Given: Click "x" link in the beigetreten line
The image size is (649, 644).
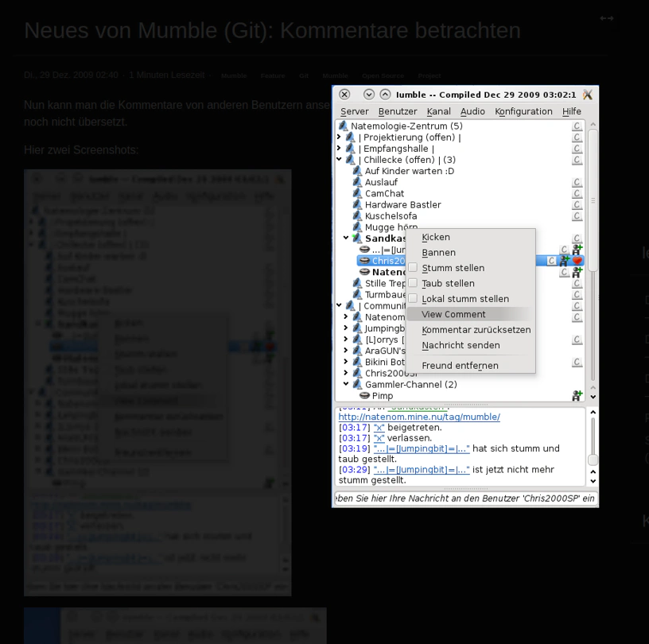Looking at the screenshot, I should click(x=379, y=428).
